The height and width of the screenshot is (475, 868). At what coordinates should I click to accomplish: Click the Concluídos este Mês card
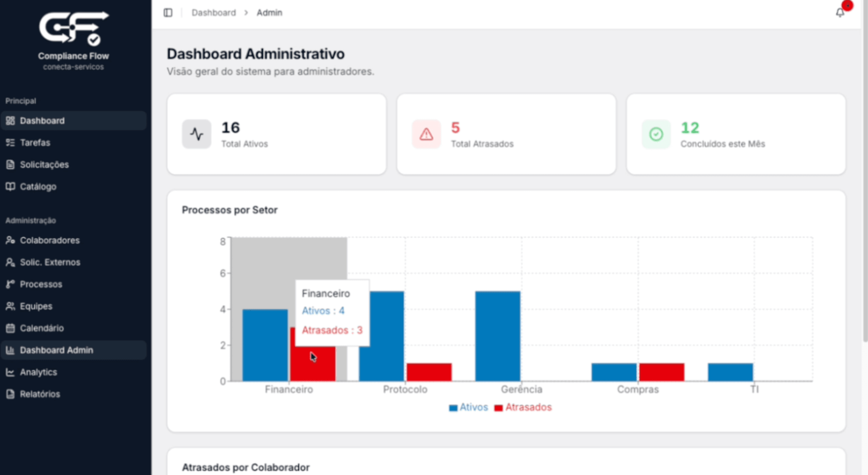tap(736, 134)
